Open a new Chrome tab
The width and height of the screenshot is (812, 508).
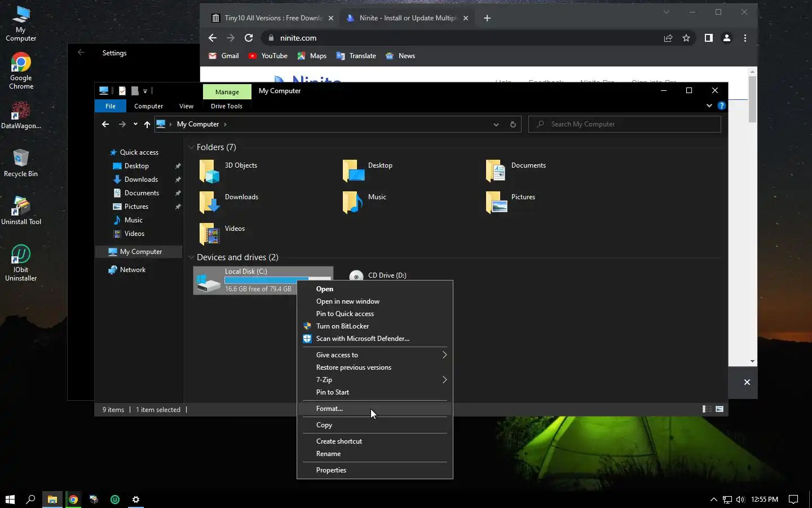pos(487,18)
